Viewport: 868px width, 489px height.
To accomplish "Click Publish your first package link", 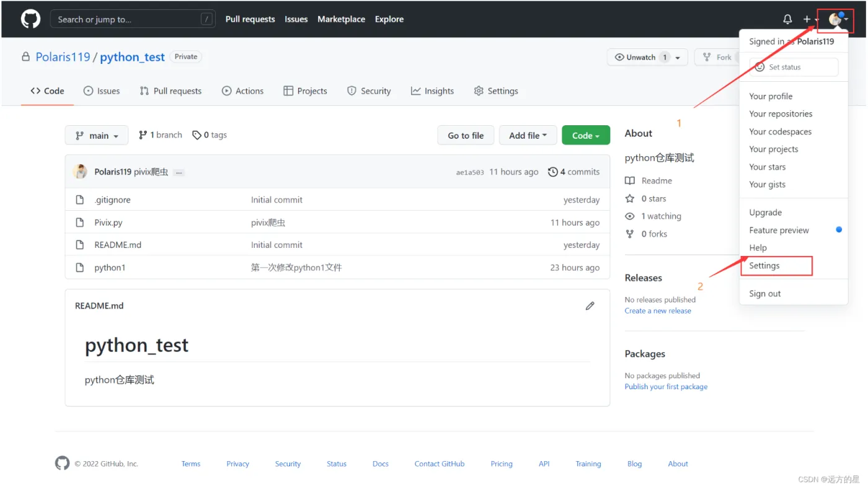I will coord(666,387).
